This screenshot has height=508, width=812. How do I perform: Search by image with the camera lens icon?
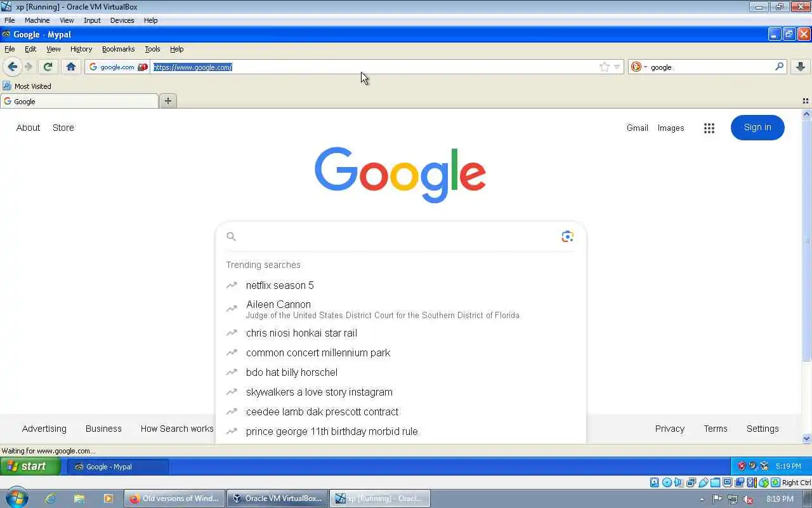tap(567, 236)
